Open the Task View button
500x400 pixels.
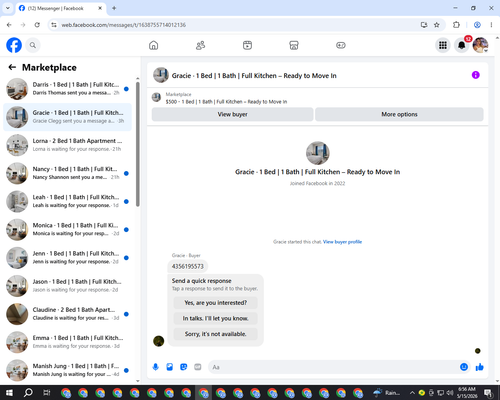click(x=47, y=393)
